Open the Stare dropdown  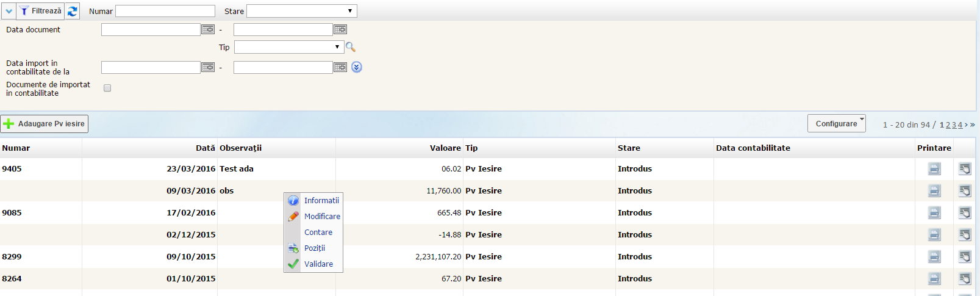click(301, 11)
